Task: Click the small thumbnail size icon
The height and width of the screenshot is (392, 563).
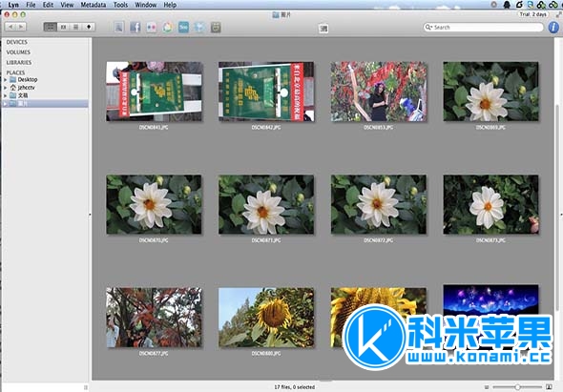Action: [487, 387]
